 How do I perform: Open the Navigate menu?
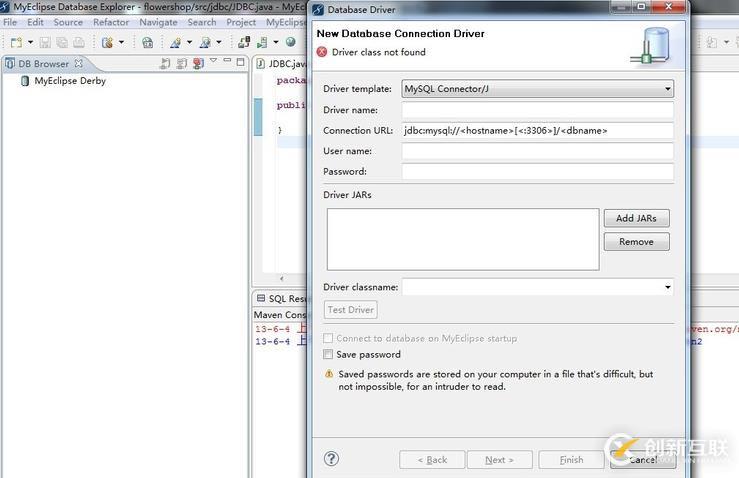[x=158, y=22]
